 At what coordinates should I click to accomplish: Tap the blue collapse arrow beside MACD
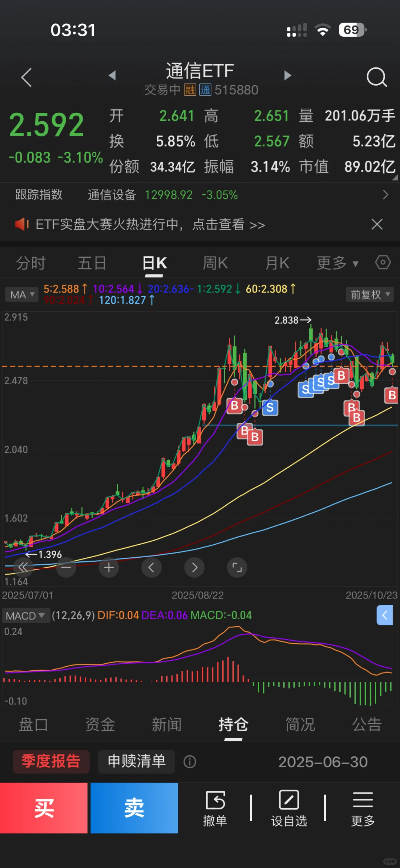tap(385, 615)
